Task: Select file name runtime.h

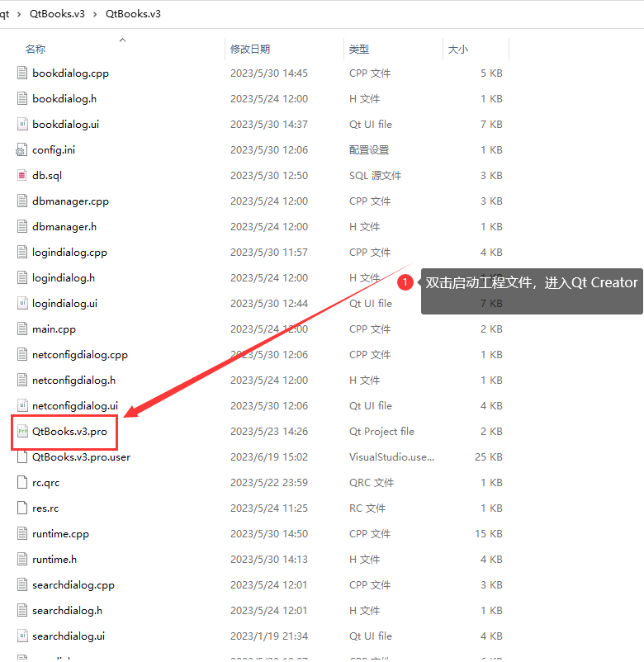Action: pos(54,559)
